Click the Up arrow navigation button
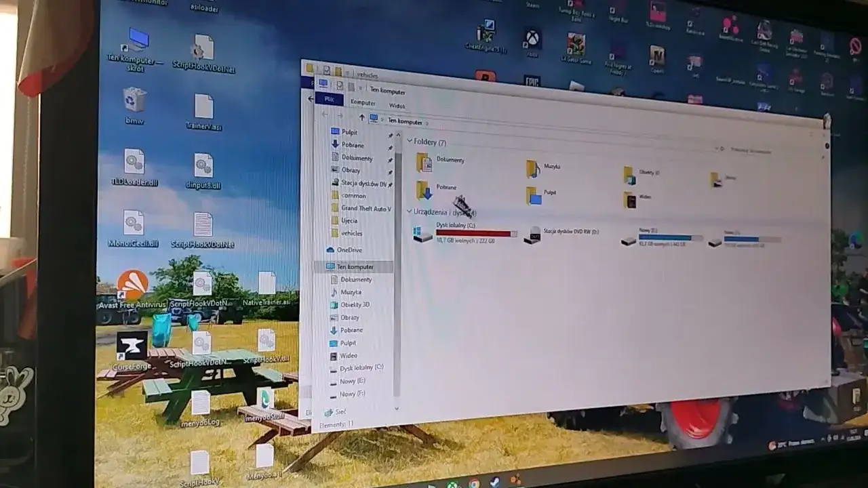The image size is (868, 488). pyautogui.click(x=361, y=117)
